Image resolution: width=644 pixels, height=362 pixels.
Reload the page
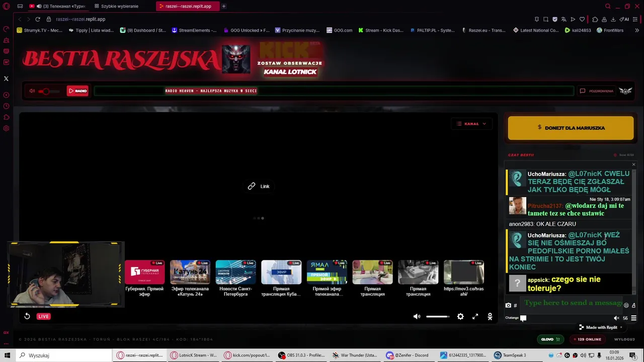(37, 19)
